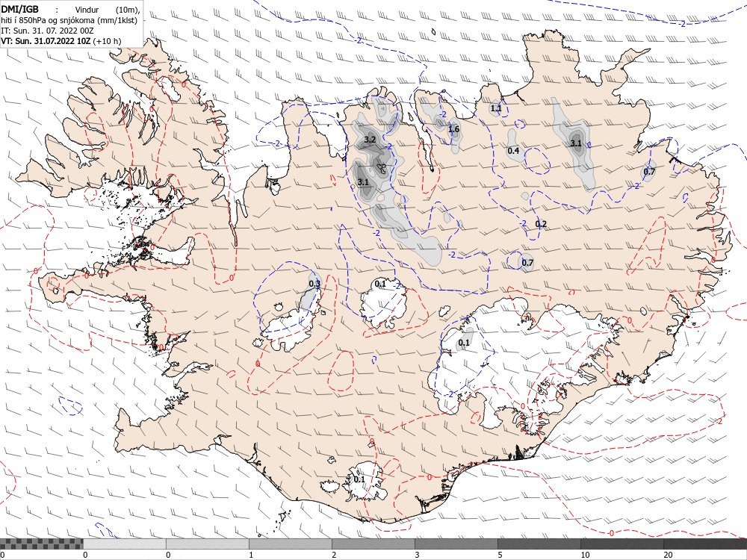
Task: Select the 0.4 snowfall value
Action: pos(513,151)
